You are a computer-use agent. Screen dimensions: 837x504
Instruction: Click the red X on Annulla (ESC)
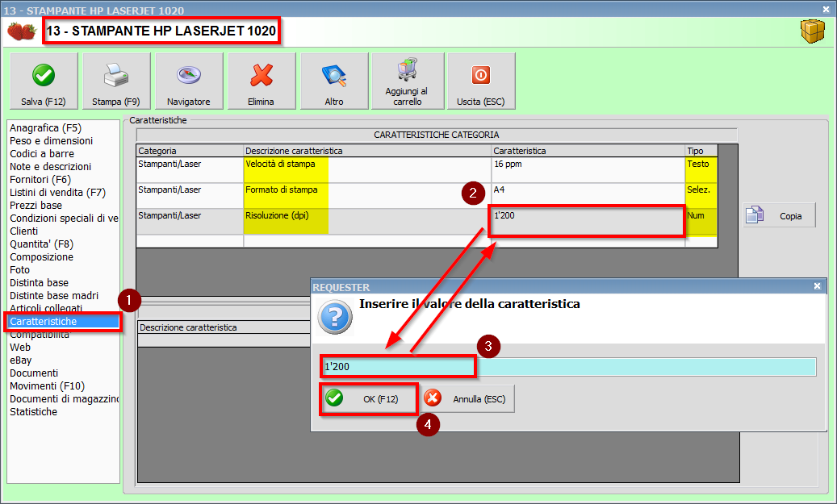433,398
